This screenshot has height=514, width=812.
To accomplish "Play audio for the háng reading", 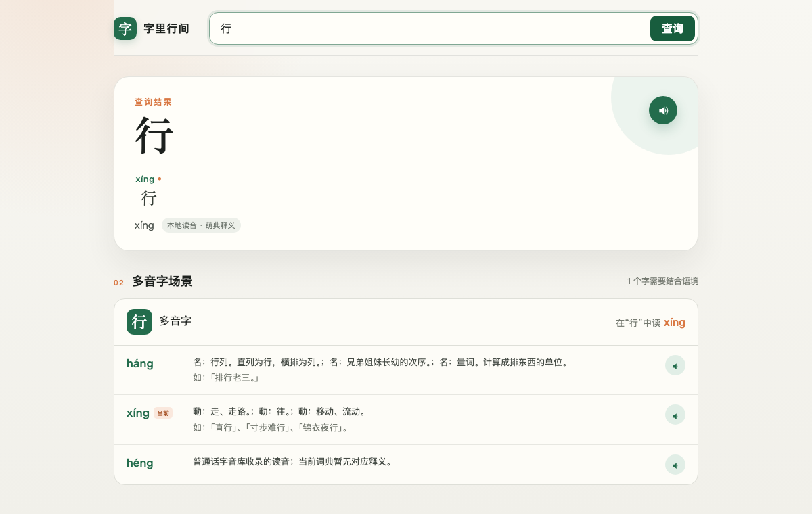I will (x=675, y=365).
